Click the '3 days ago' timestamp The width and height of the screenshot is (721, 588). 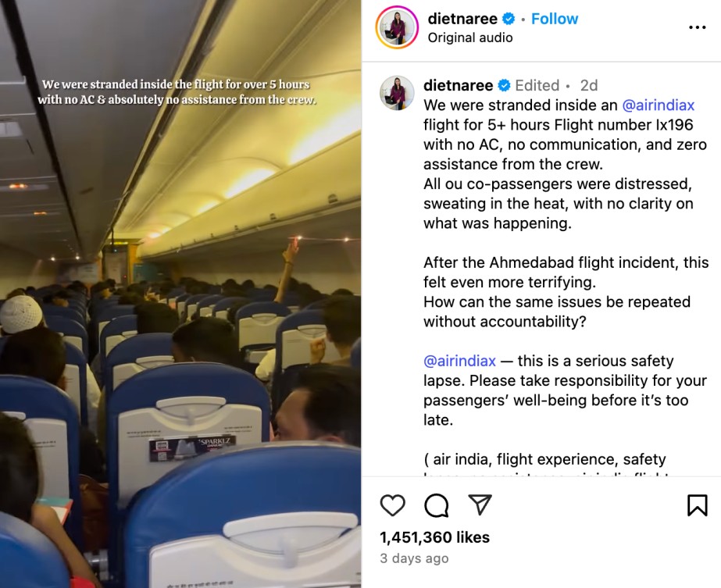[414, 558]
